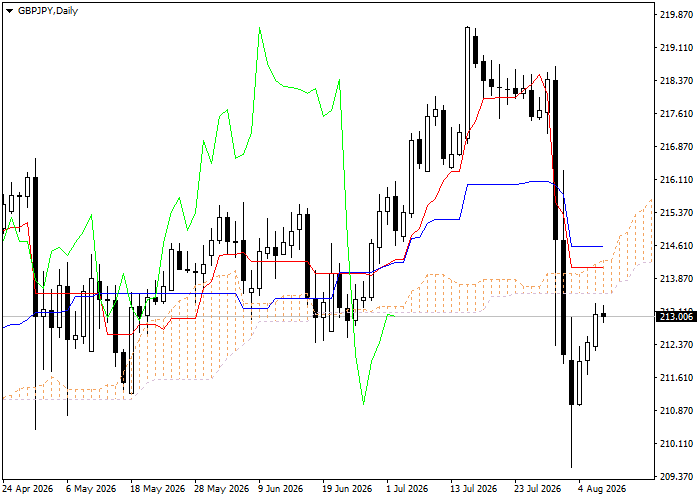Click the 213.870 price axis label
Viewport: 700px width, 500px height.
pyautogui.click(x=676, y=279)
